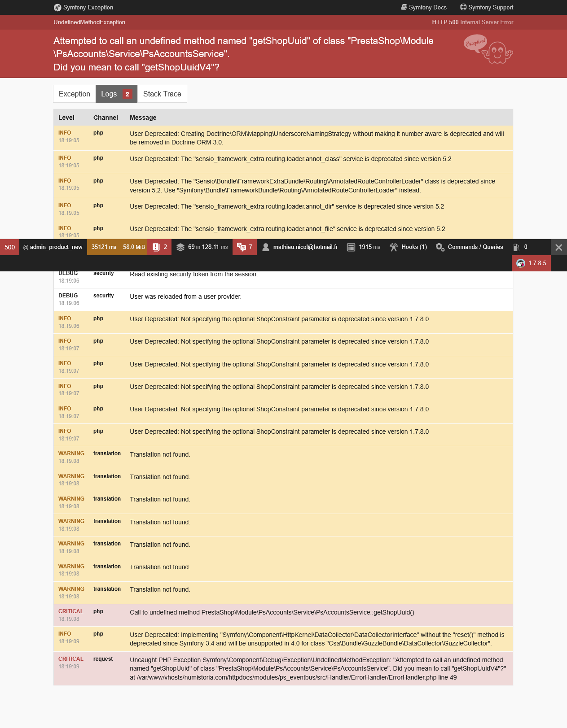
Task: Select the annot_file service deprecation message
Action: pyautogui.click(x=287, y=229)
